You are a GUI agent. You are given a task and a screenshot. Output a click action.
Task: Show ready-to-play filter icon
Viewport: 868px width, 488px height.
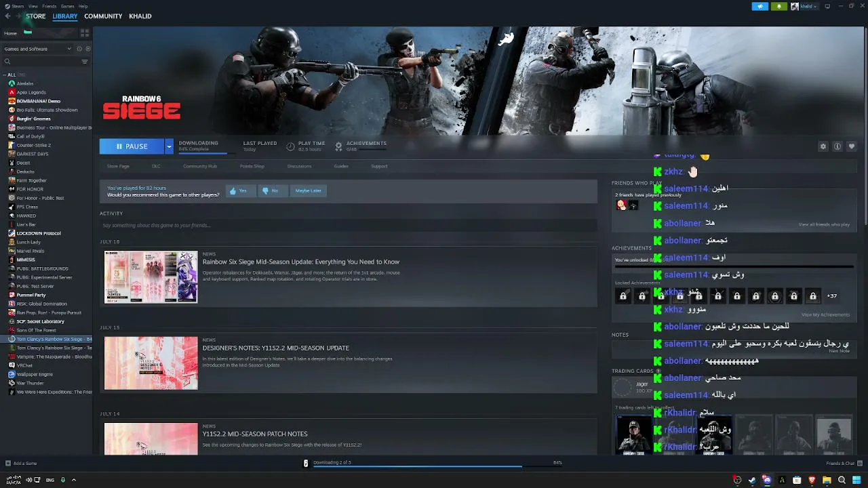tap(87, 49)
